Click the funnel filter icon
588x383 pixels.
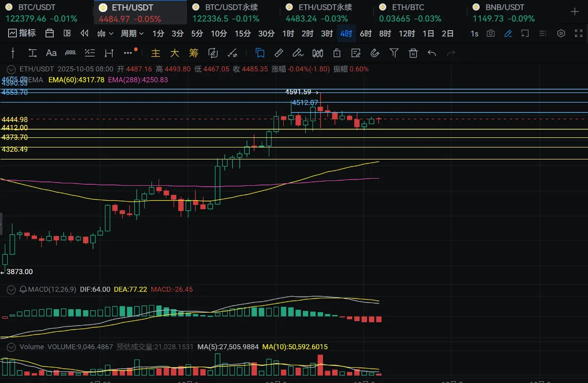[394, 53]
